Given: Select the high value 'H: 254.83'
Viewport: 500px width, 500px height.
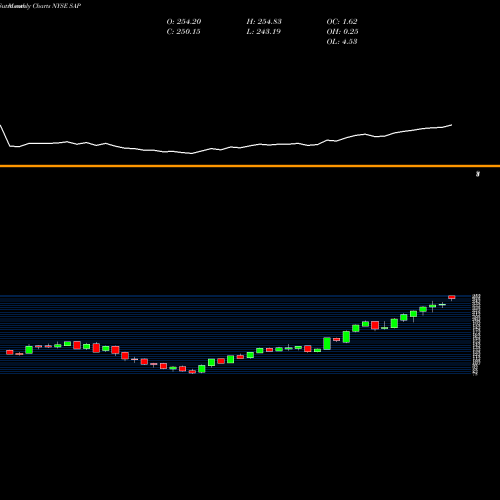Looking at the screenshot, I should 264,22.
